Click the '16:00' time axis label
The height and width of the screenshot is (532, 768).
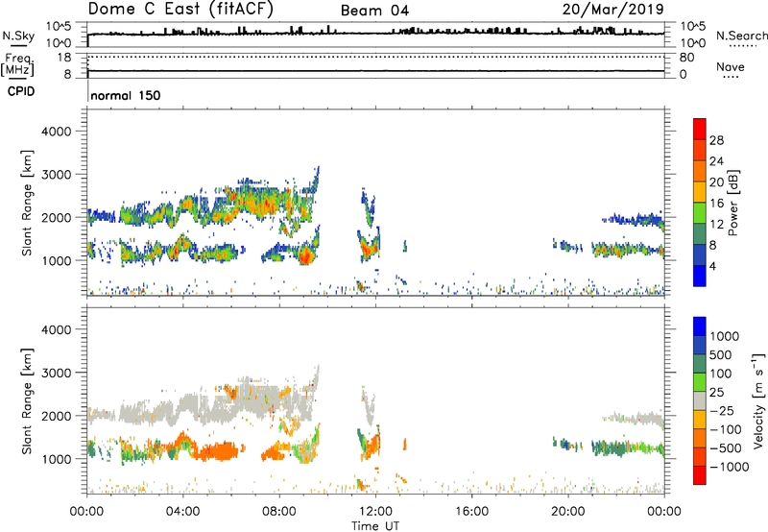click(471, 512)
